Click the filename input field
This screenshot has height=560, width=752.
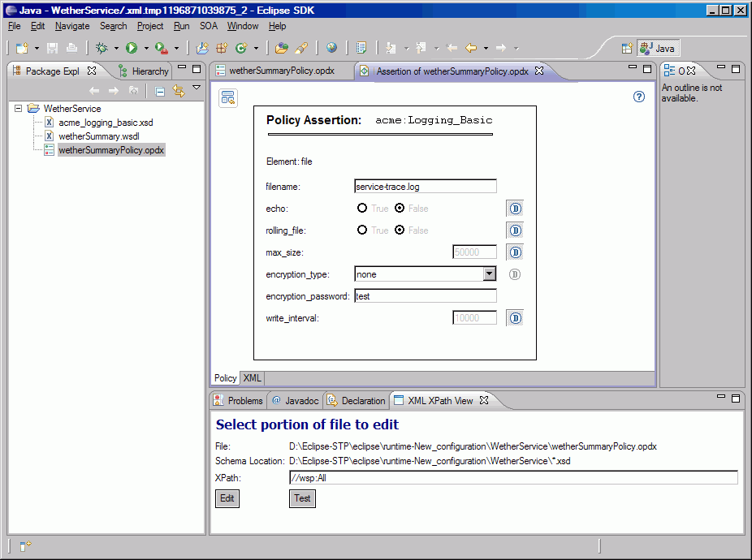[426, 187]
